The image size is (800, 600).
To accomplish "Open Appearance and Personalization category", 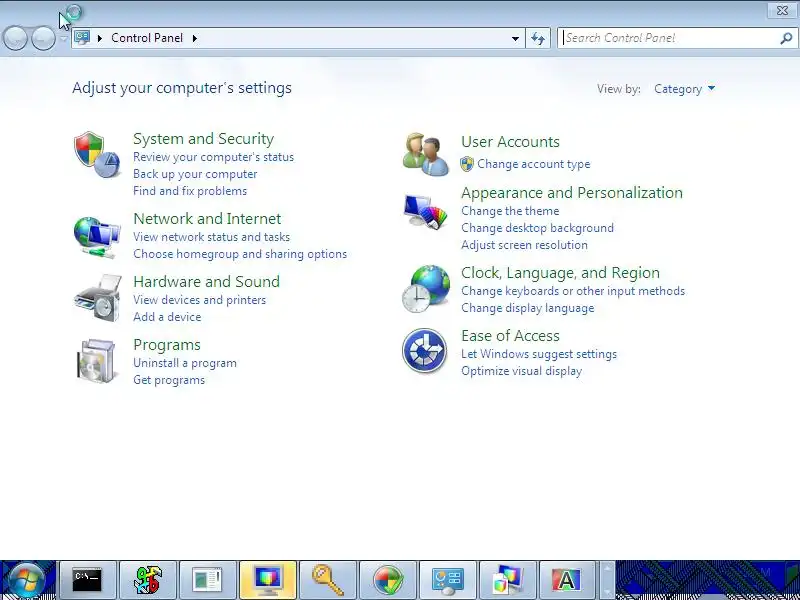I will pyautogui.click(x=572, y=193).
